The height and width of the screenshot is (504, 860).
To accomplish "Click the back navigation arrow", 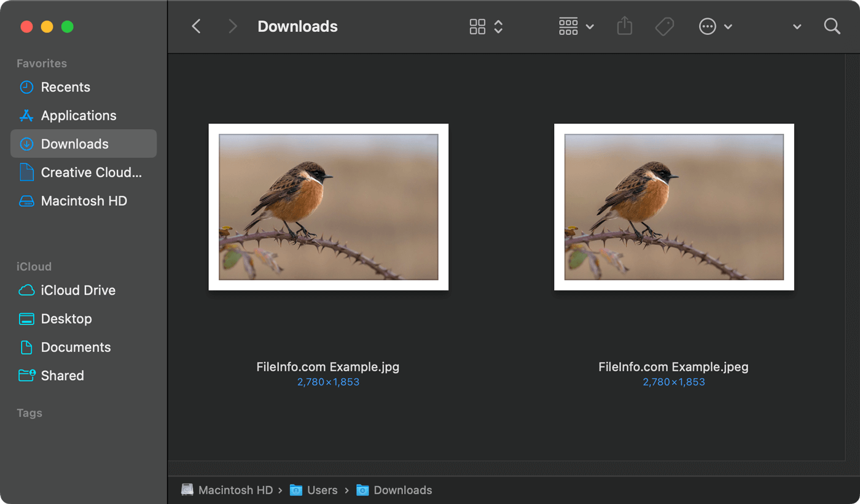I will (196, 26).
